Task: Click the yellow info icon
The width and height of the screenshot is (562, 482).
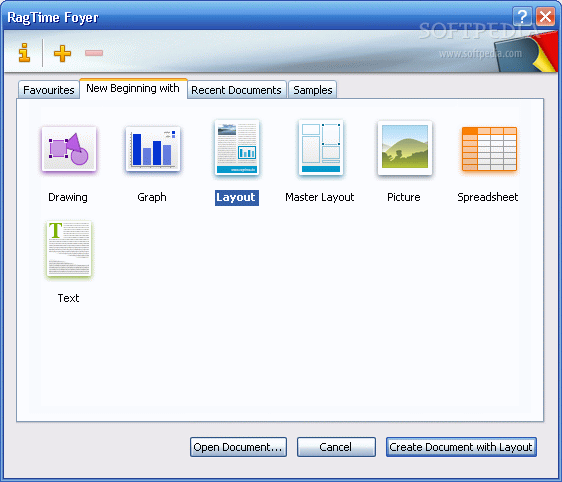Action: (x=24, y=53)
